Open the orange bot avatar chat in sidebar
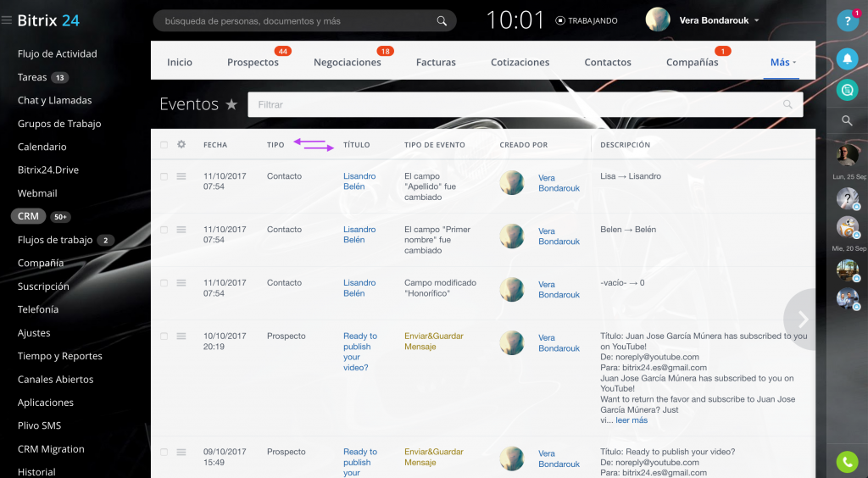868x478 pixels. (x=847, y=227)
